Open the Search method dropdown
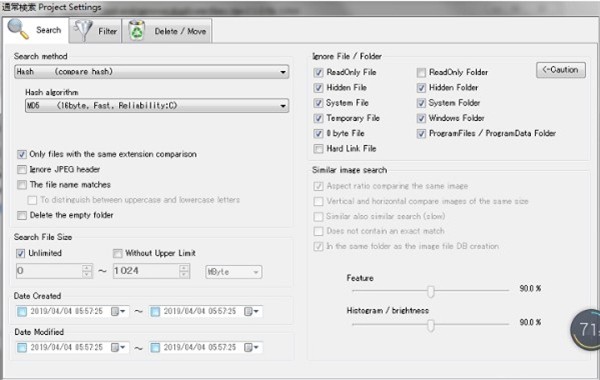Viewport: 600px width, 380px height. tap(152, 72)
